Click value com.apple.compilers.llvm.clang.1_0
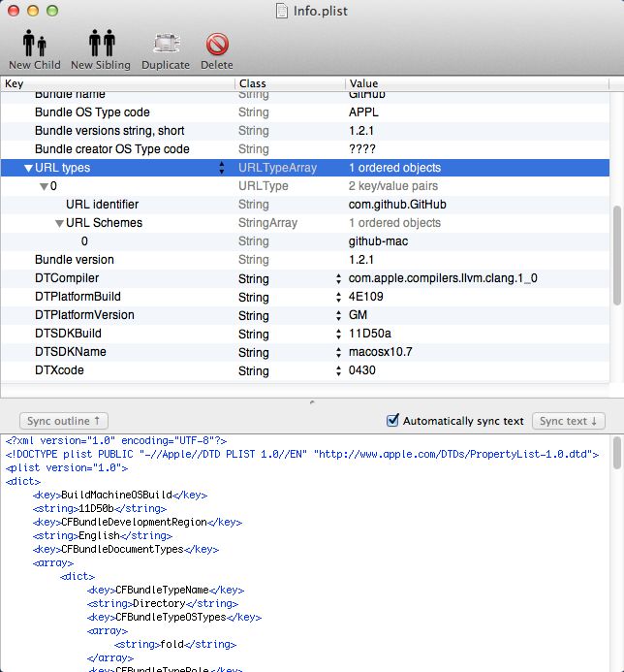Viewport: 624px width, 672px height. point(443,278)
